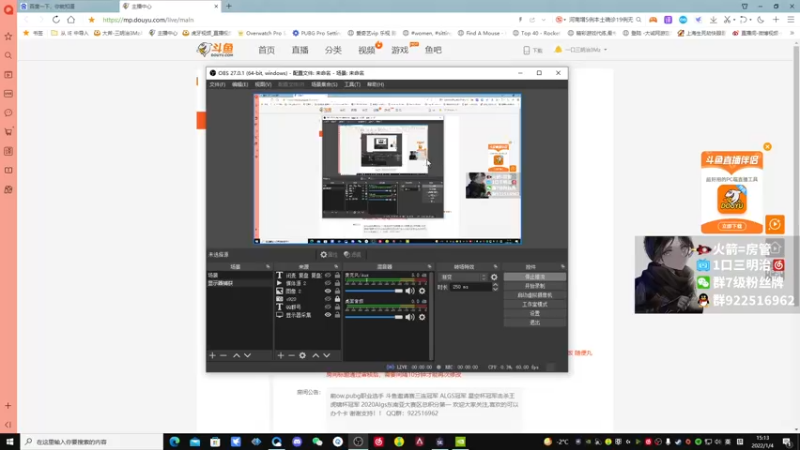Open the scene transition type dropdown
Viewport: 800px width, 450px height.
click(x=462, y=277)
